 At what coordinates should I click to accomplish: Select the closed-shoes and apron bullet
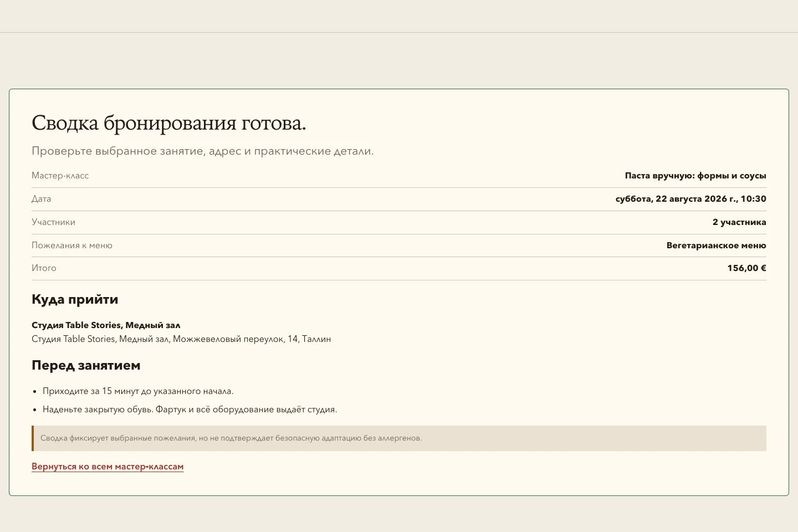[190, 410]
